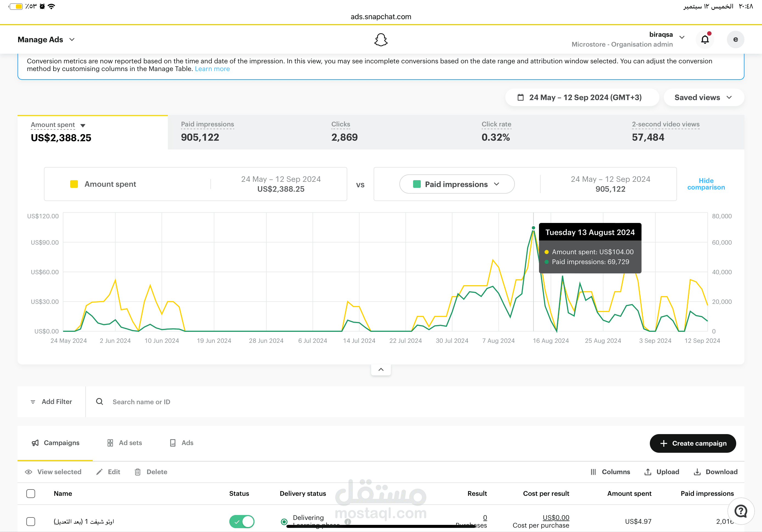Image resolution: width=762 pixels, height=532 pixels.
Task: Click the notification bell icon
Action: coord(705,39)
